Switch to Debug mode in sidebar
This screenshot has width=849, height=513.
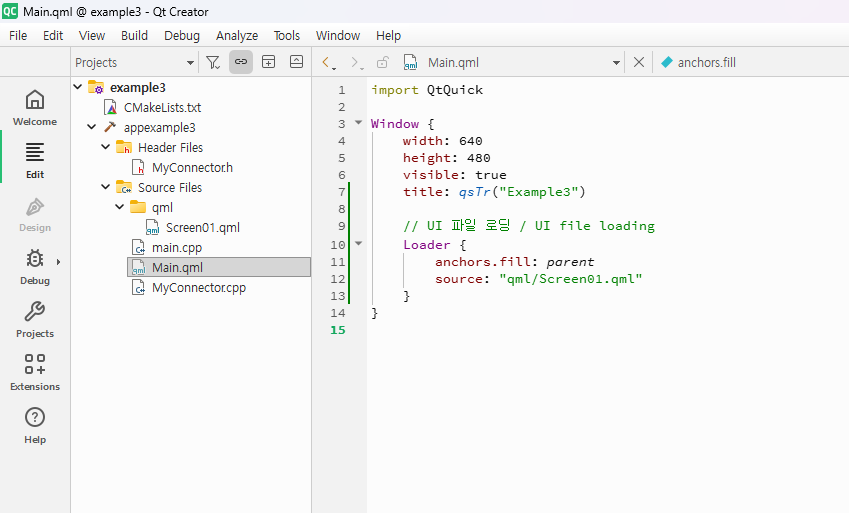click(x=35, y=266)
